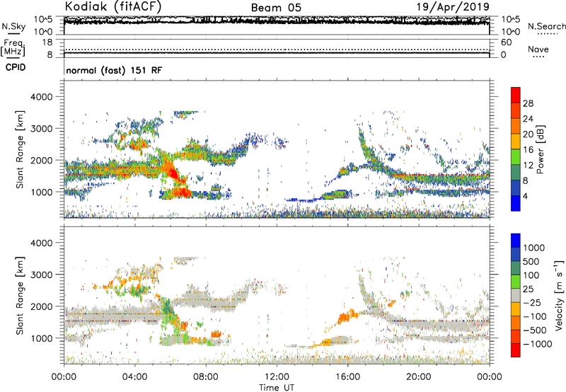The height and width of the screenshot is (392, 566).
Task: Click the "08:00" time tick label
Action: [206, 377]
